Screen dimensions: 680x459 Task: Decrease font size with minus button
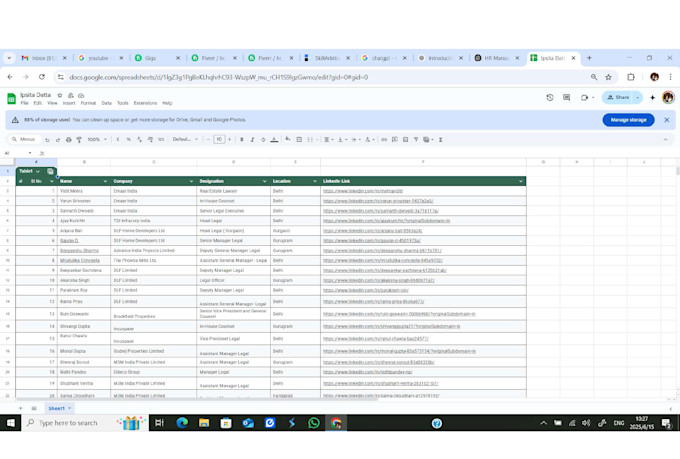click(x=208, y=140)
